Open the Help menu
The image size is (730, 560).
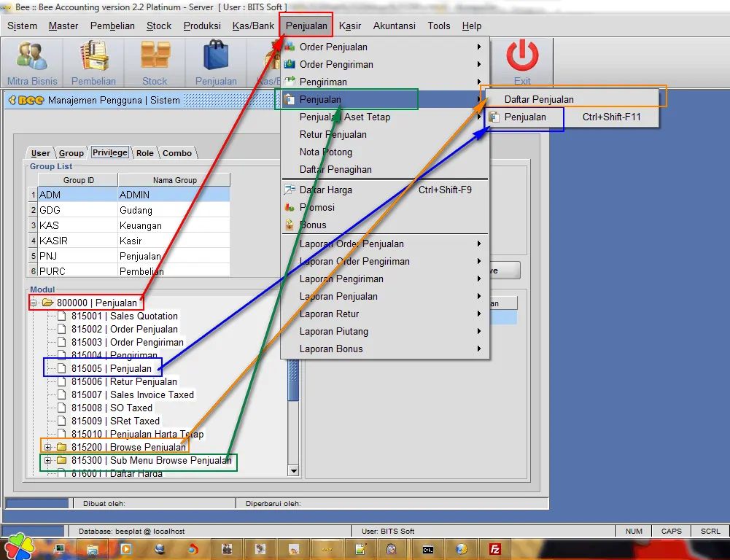(472, 26)
